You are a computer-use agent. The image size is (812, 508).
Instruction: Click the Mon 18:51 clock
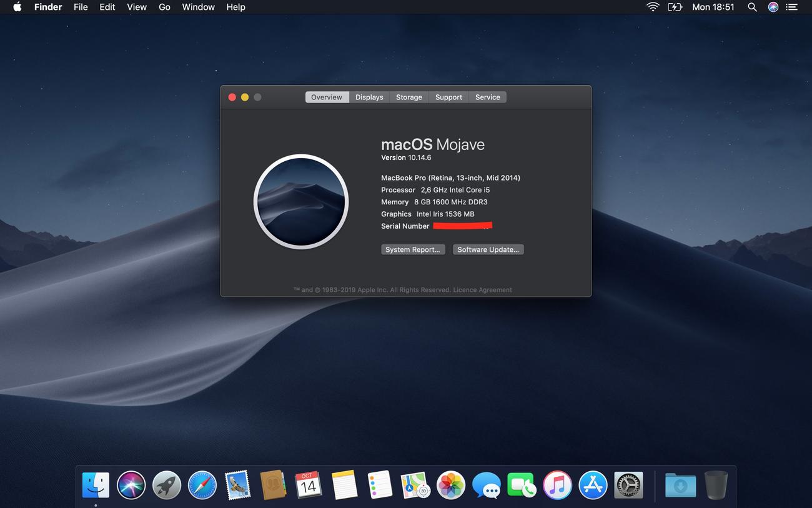tap(713, 7)
